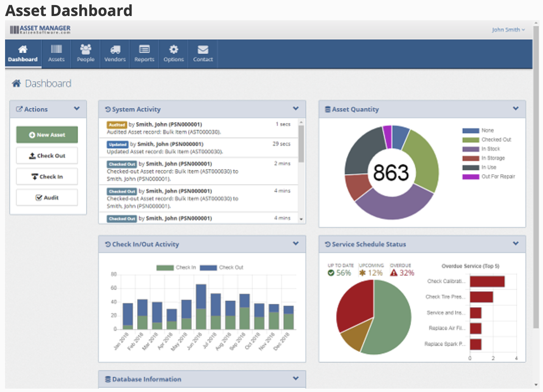Viewport: 543px width, 392px height.
Task: Toggle the Check In series legend swatch
Action: coord(165,268)
